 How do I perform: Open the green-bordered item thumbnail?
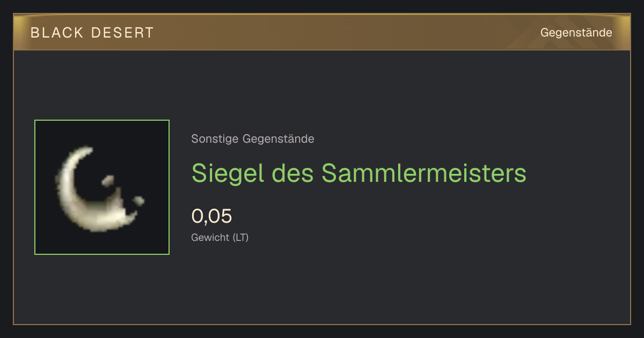point(102,187)
